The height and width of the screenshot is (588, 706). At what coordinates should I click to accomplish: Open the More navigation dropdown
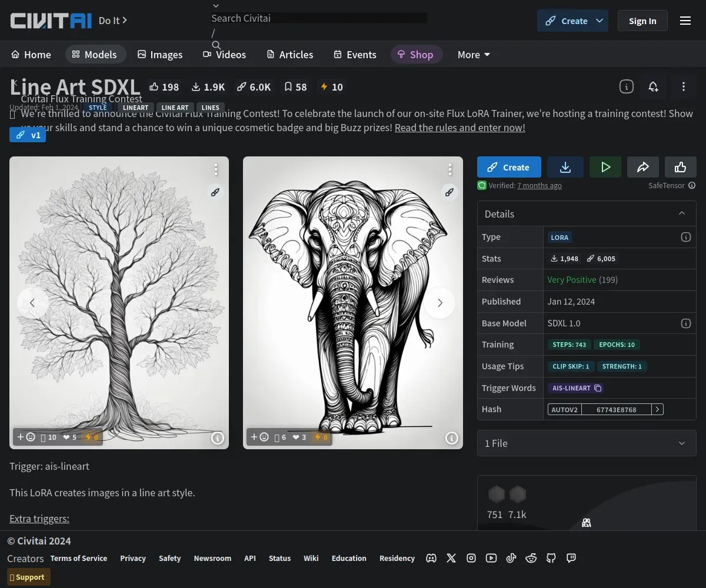(474, 55)
